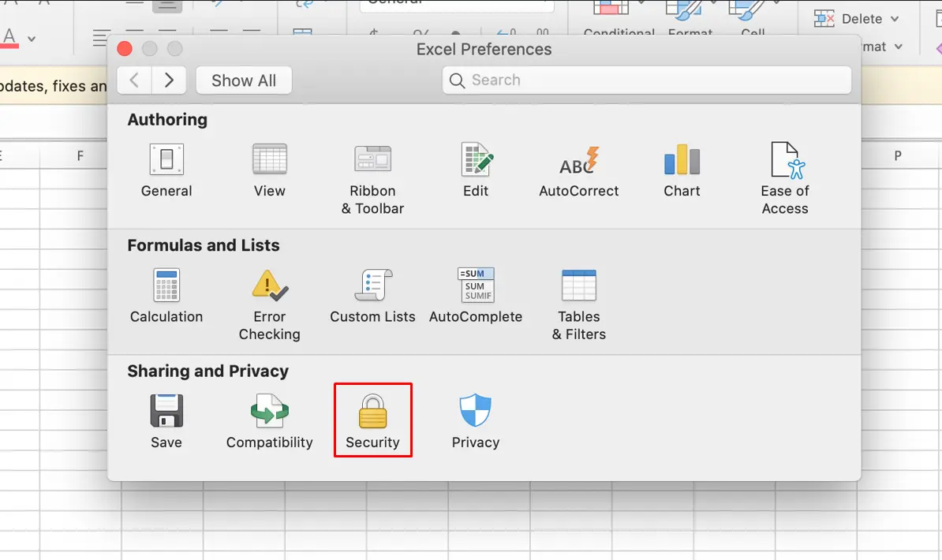
Task: Go back with the left arrow button
Action: (x=135, y=80)
